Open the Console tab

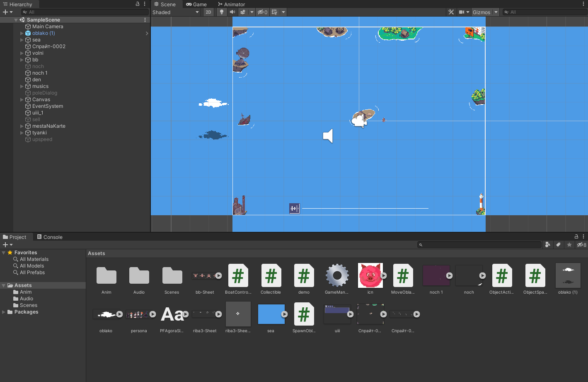pos(50,237)
